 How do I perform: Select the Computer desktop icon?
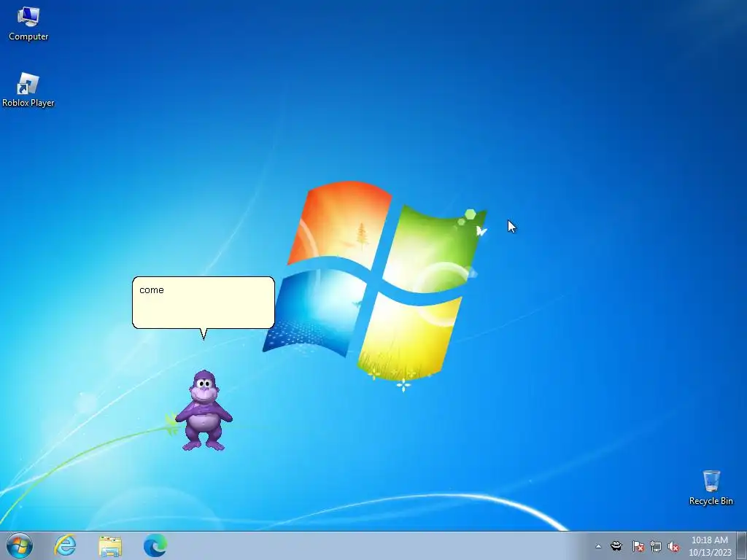pos(28,24)
